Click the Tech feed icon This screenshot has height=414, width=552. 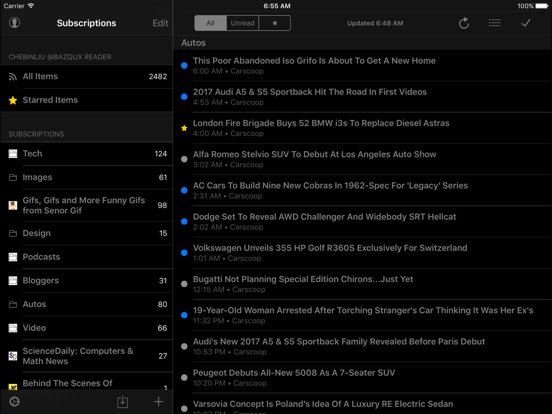[x=13, y=154]
